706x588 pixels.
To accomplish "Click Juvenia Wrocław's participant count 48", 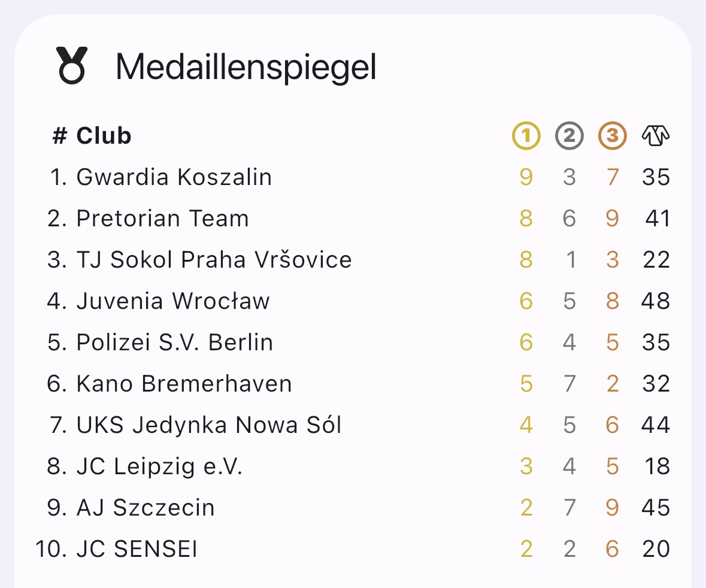I will [x=655, y=301].
